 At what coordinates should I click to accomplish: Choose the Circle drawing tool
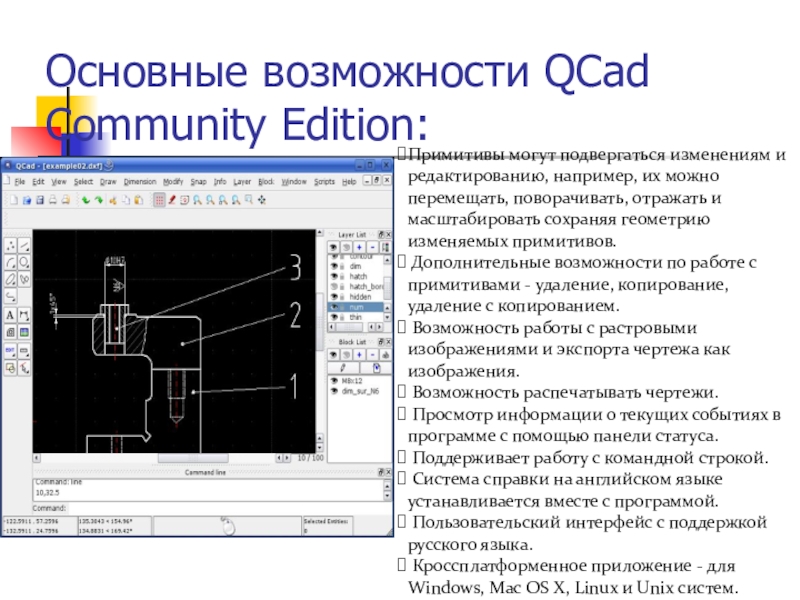[x=24, y=263]
